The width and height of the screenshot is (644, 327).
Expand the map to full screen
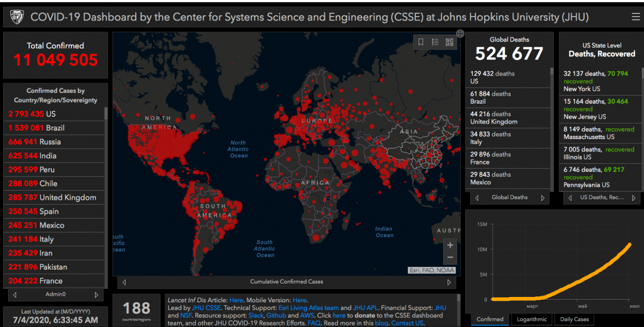pos(460,33)
